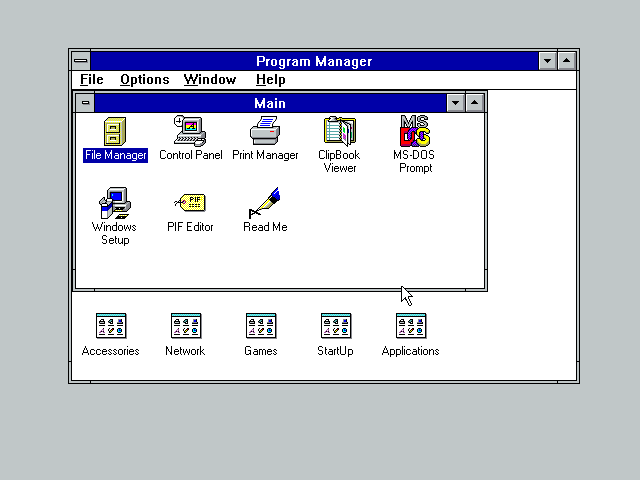This screenshot has width=640, height=480.
Task: Select the Print Manager printer icon
Action: 265,131
